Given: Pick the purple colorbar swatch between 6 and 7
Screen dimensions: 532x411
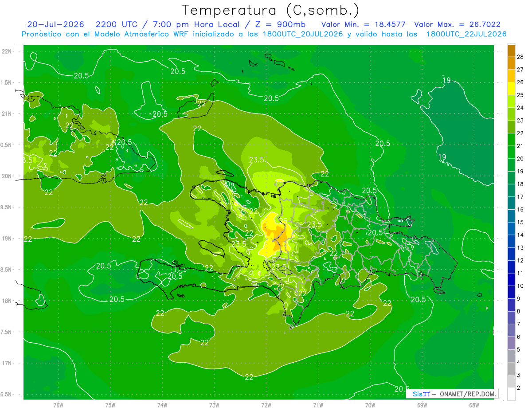Looking at the screenshot, I should pyautogui.click(x=511, y=331).
